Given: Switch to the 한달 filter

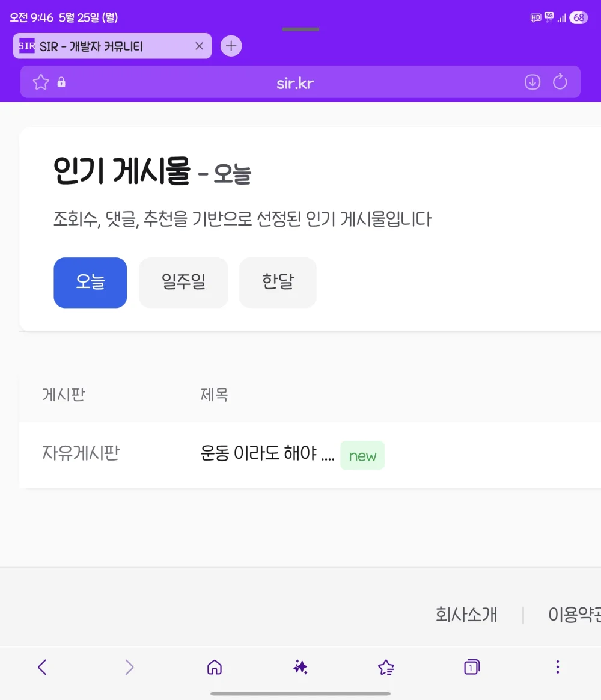Looking at the screenshot, I should [x=278, y=283].
